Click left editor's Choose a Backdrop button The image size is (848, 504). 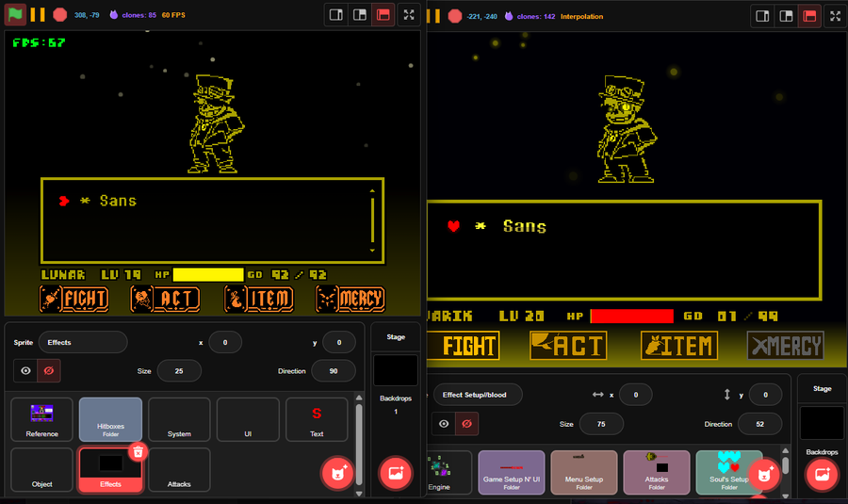(396, 473)
